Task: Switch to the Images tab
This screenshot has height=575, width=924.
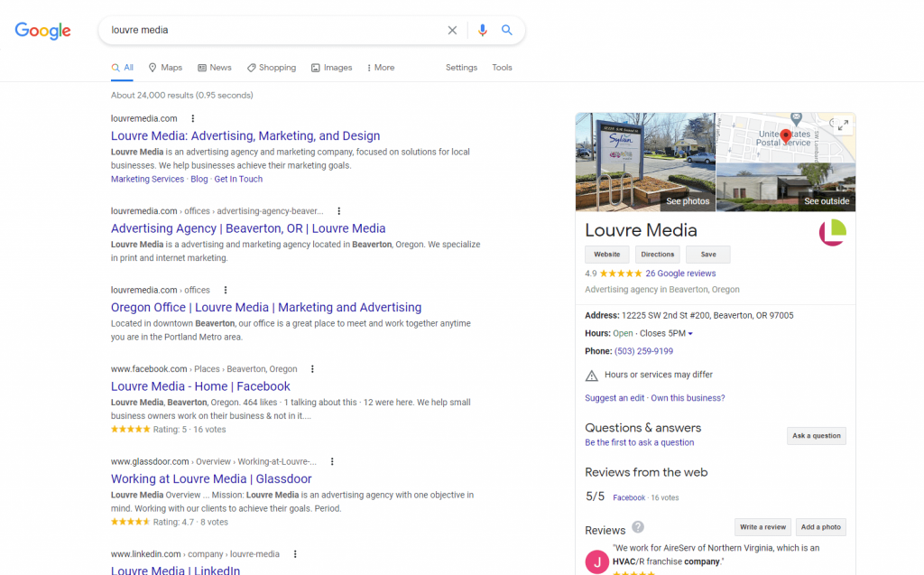Action: (332, 68)
